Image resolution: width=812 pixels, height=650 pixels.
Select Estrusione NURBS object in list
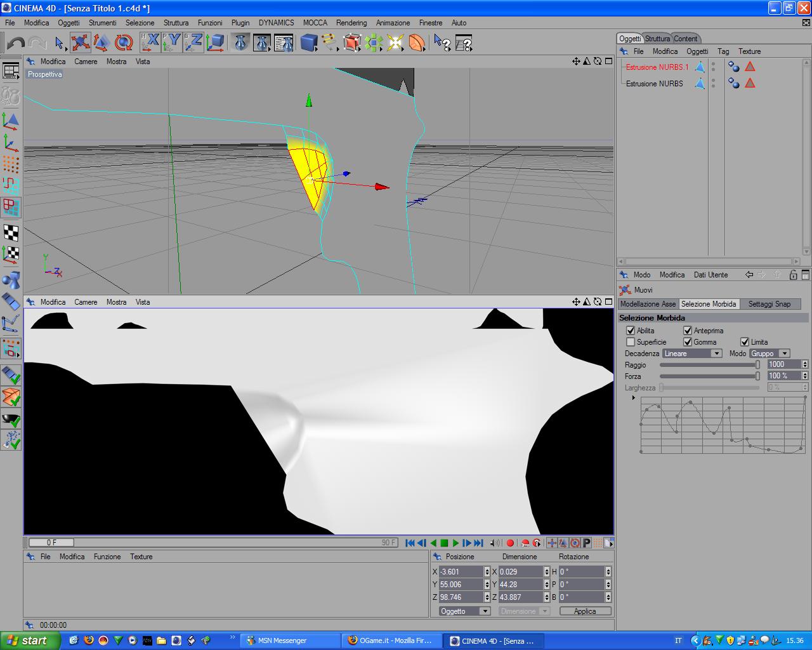(x=655, y=83)
